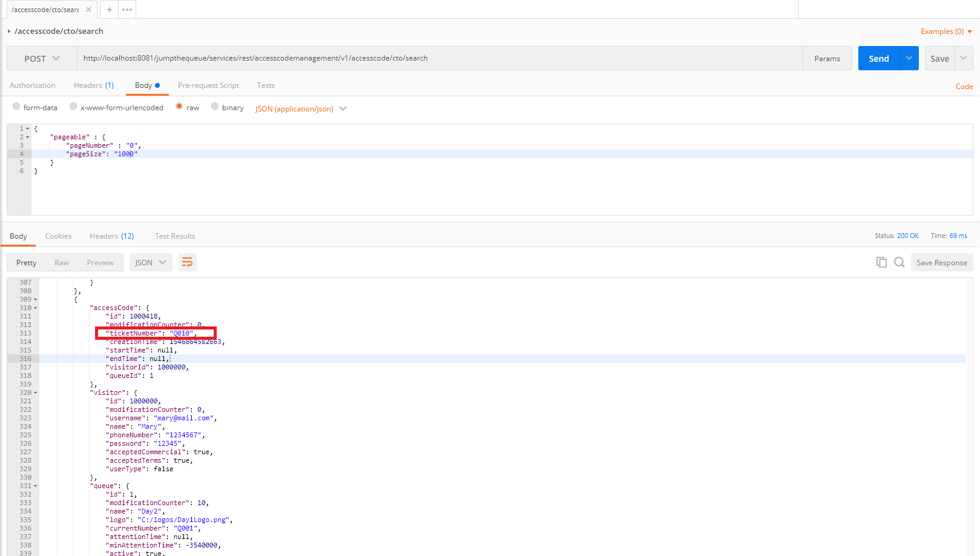Choose binary as the request body type
The image size is (980, 556).
click(x=215, y=107)
